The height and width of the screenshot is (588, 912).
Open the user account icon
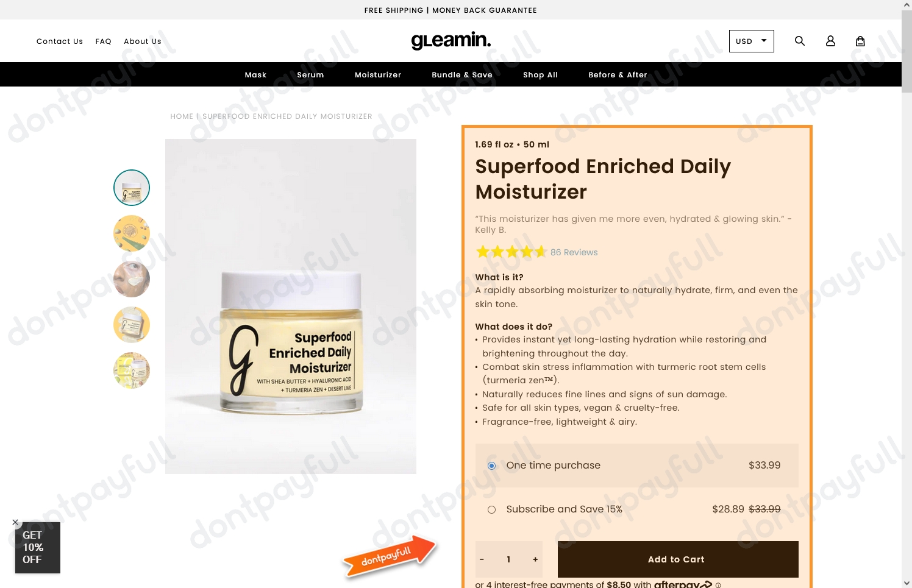point(830,41)
